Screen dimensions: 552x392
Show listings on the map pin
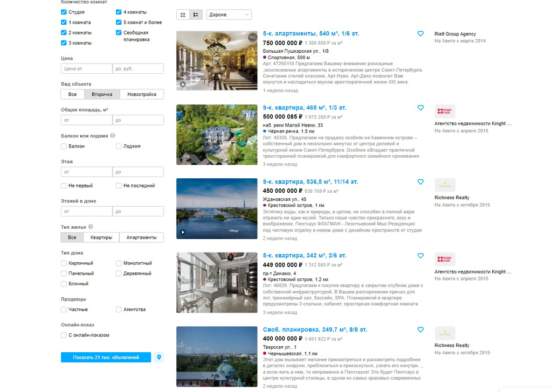[x=159, y=357]
